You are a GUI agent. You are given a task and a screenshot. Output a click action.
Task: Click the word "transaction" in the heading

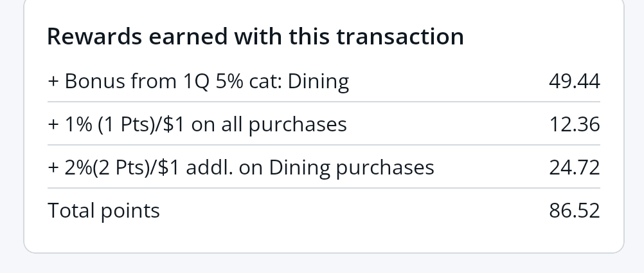coord(400,36)
